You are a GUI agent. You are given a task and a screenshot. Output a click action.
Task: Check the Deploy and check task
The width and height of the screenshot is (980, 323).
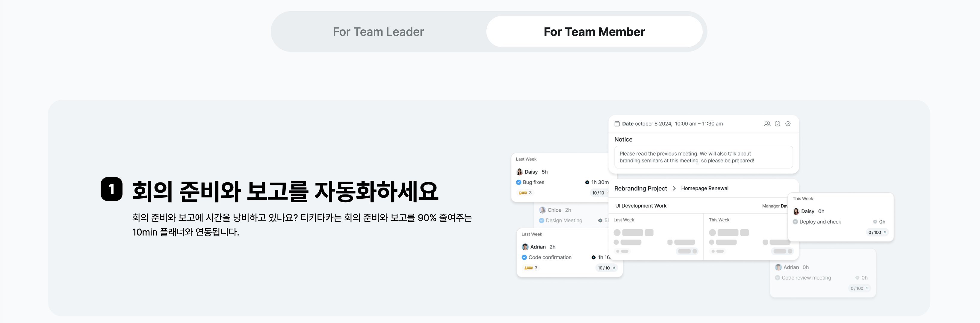(795, 222)
